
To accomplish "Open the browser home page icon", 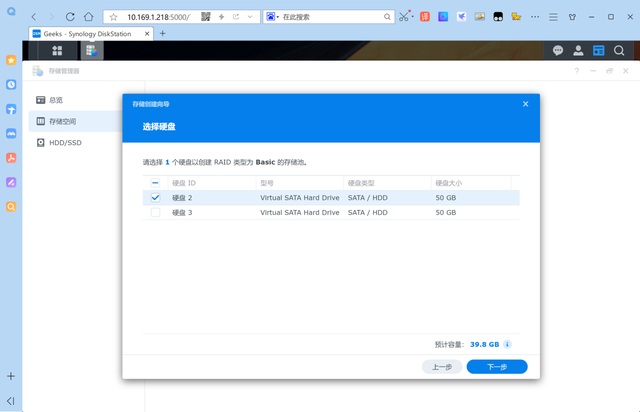I will coord(89,17).
